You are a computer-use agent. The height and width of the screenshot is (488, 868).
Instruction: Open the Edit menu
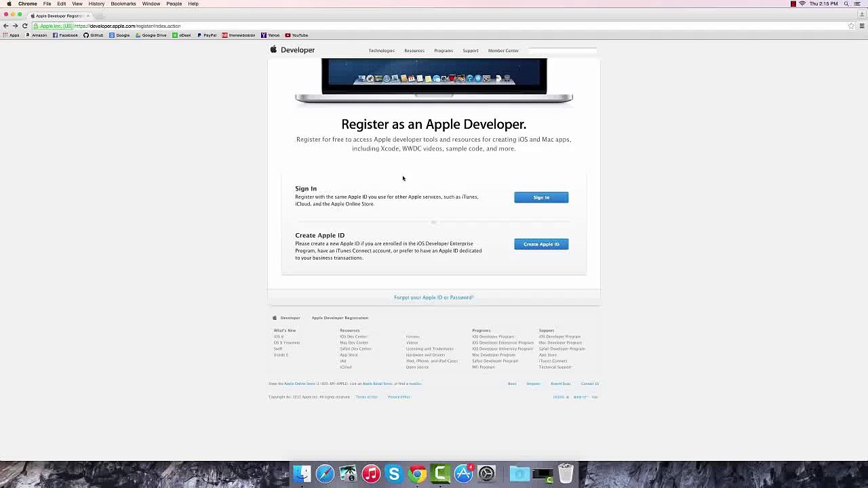click(62, 4)
